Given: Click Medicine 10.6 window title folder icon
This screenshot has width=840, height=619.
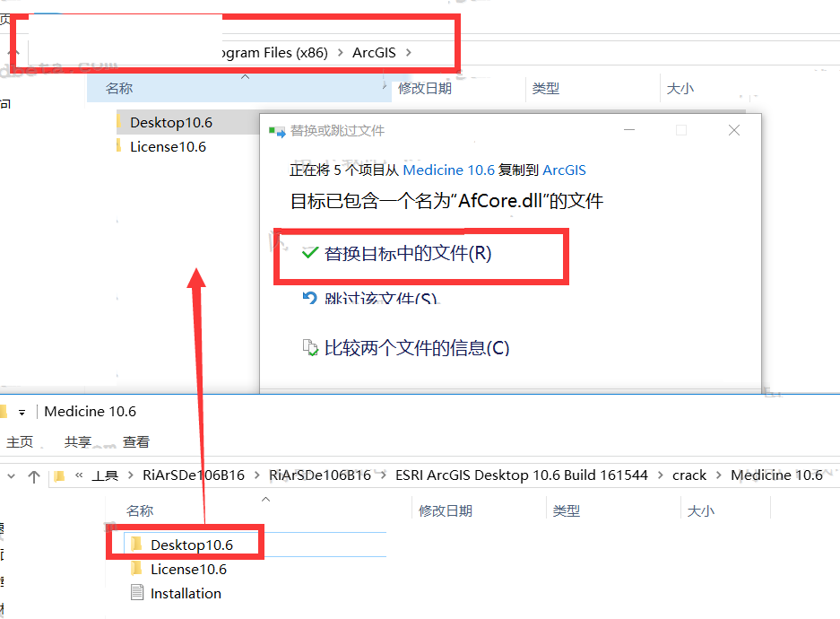Looking at the screenshot, I should pyautogui.click(x=4, y=411).
